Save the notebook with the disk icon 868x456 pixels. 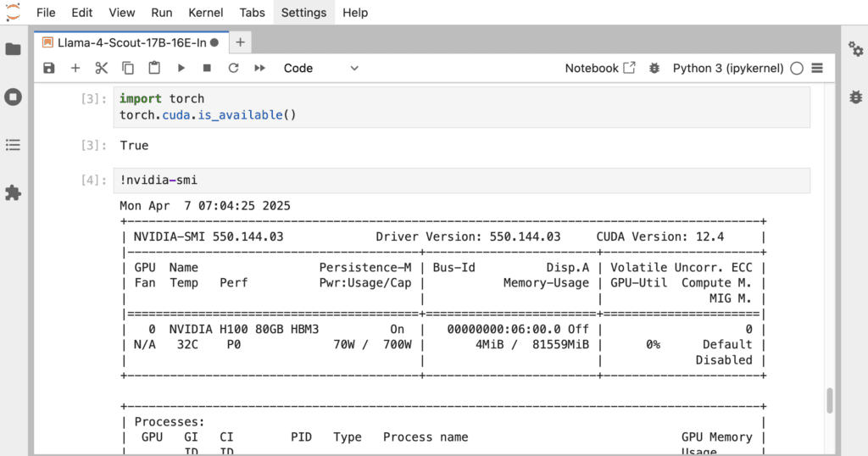point(49,68)
